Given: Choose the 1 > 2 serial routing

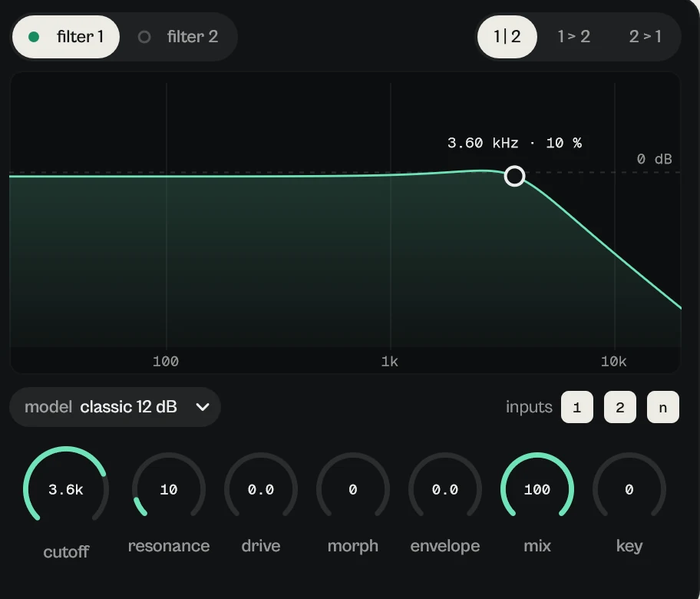Looking at the screenshot, I should click(x=573, y=37).
